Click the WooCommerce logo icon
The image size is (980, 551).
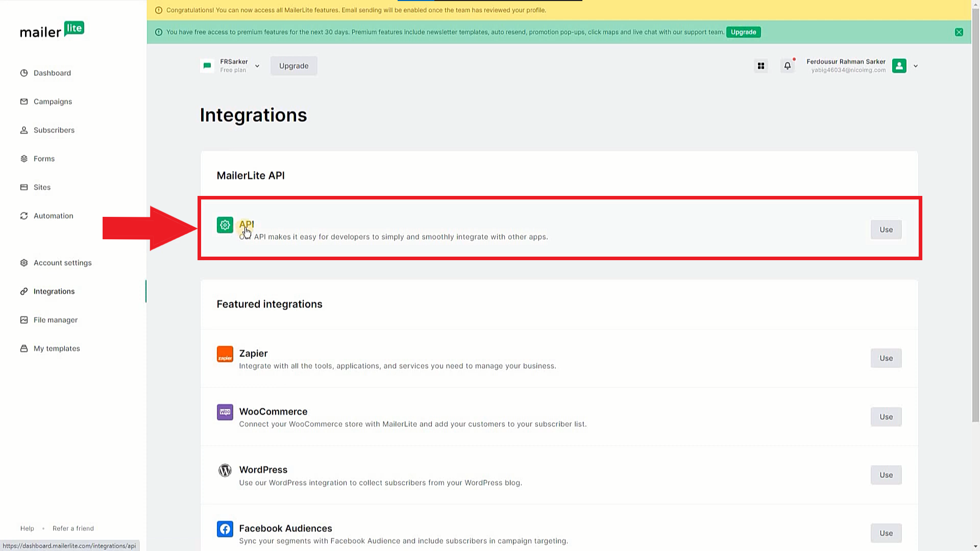pyautogui.click(x=225, y=412)
